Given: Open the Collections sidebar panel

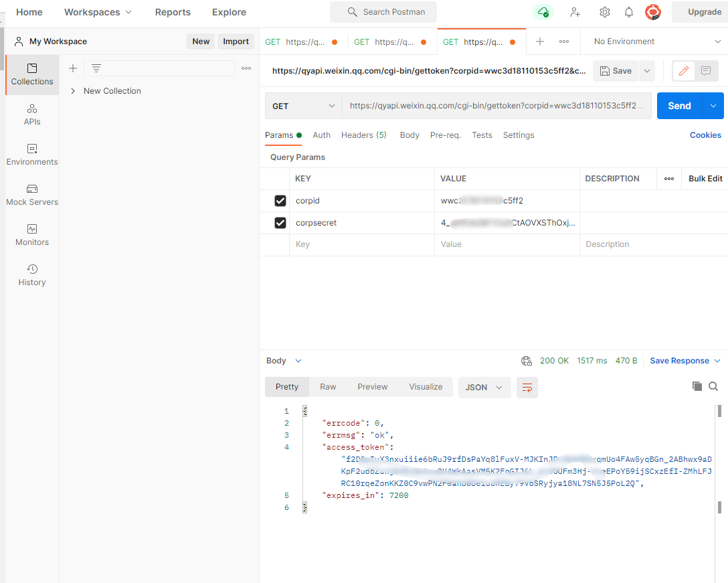Looking at the screenshot, I should [x=32, y=74].
